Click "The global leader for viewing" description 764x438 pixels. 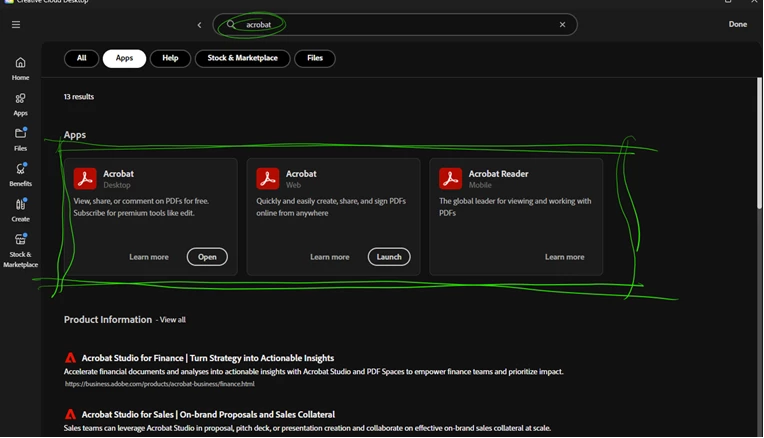pyautogui.click(x=515, y=207)
